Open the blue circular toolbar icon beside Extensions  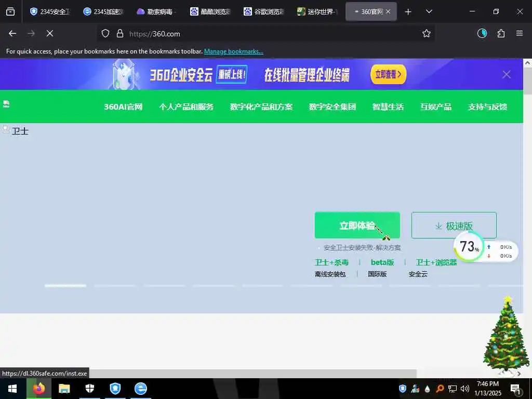tap(482, 33)
